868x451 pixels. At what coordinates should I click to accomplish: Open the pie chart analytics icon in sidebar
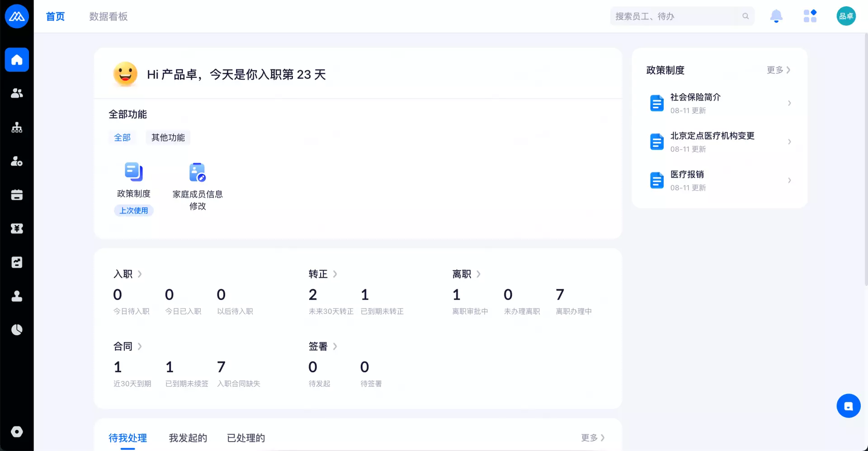coord(17,330)
